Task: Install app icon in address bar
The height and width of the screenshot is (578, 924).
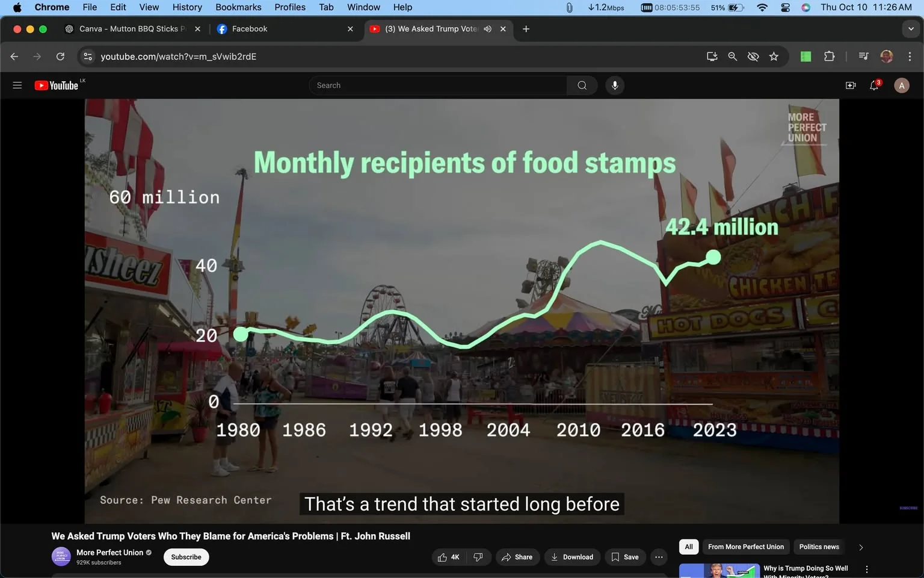Action: [x=712, y=57]
